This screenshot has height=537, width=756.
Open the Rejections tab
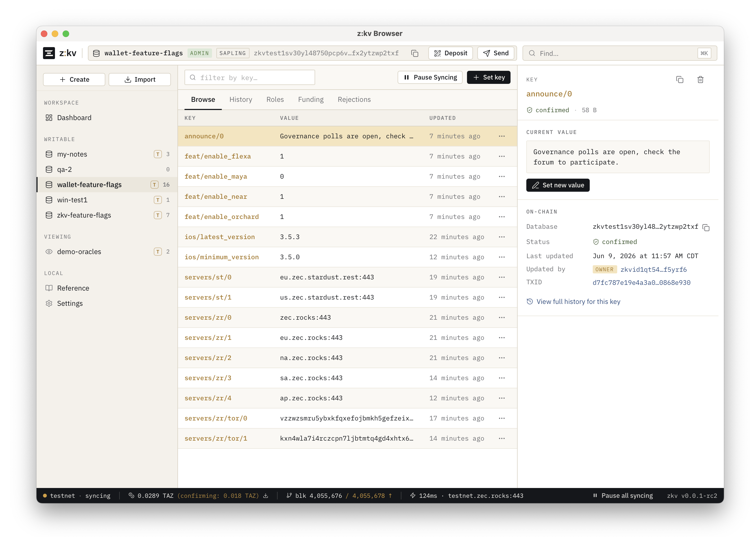pos(354,100)
